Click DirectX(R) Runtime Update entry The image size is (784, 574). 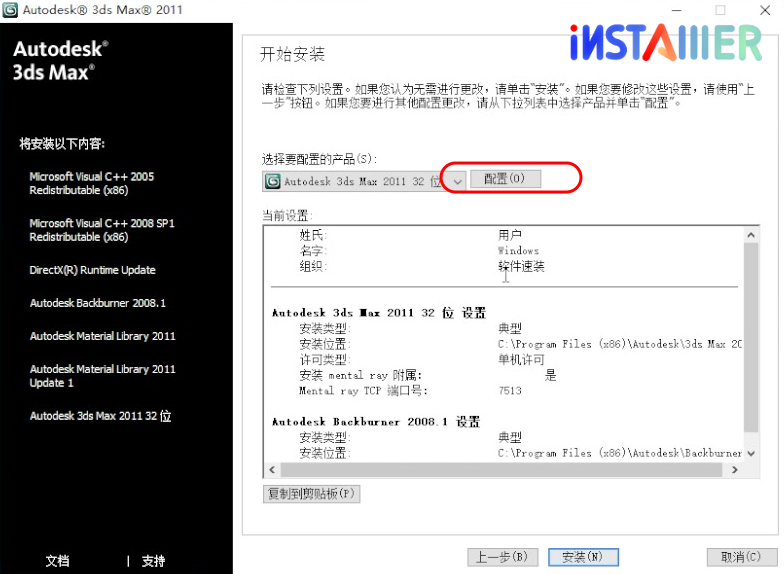92,270
